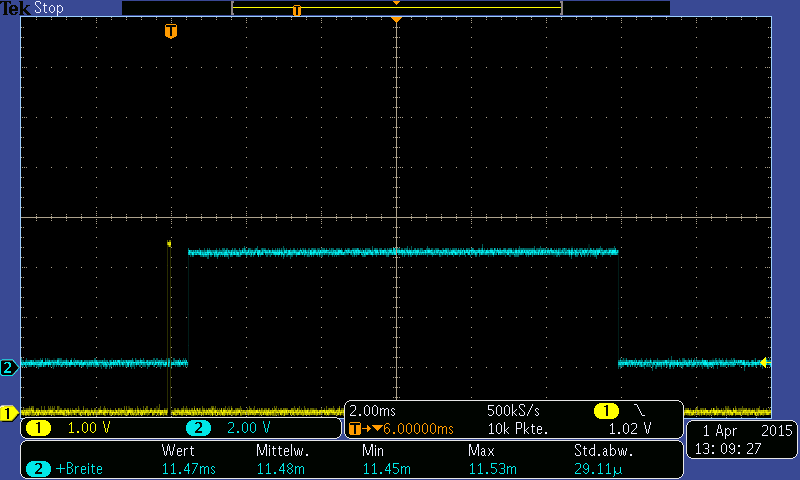Click trigger source channel 1 badge

[606, 411]
